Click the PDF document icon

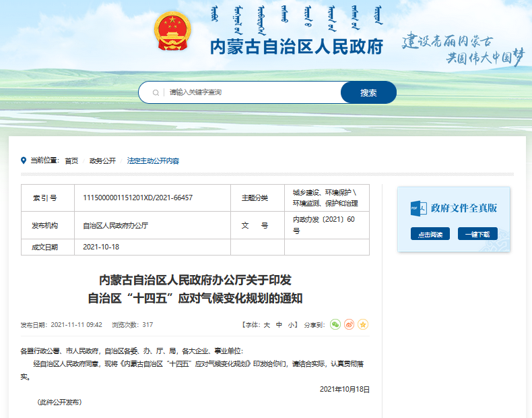pos(418,208)
